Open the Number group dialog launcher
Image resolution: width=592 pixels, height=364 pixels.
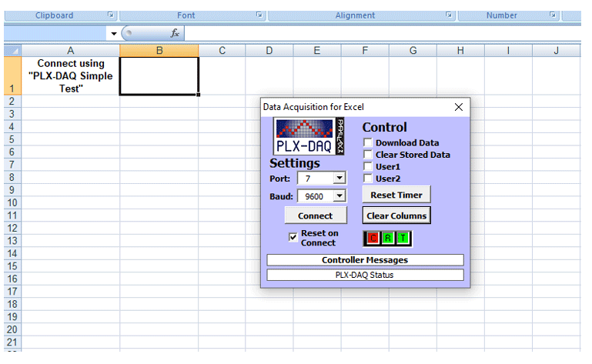click(553, 15)
